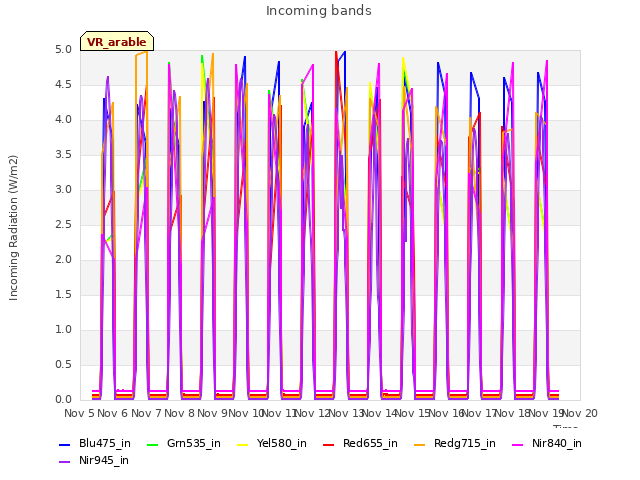Click the Incoming Radiation (W/m2) axis label
Viewport: 640px width, 480px height.
pyautogui.click(x=13, y=228)
